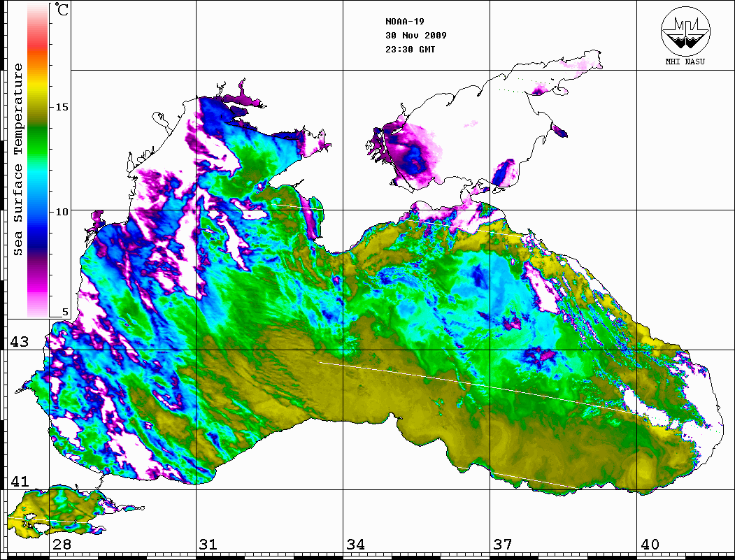The height and width of the screenshot is (560, 735).
Task: Select the 23:30 GMT time text
Action: tap(410, 49)
